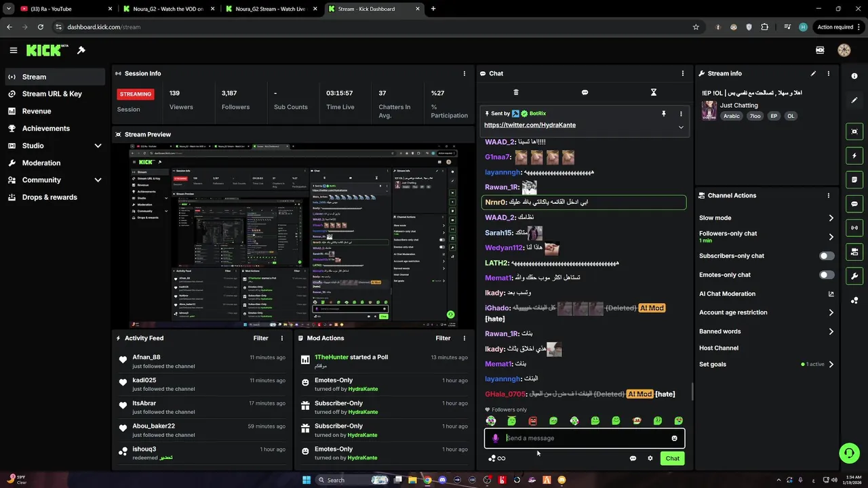The height and width of the screenshot is (488, 868).
Task: Click the channel points infinity icon
Action: click(497, 458)
